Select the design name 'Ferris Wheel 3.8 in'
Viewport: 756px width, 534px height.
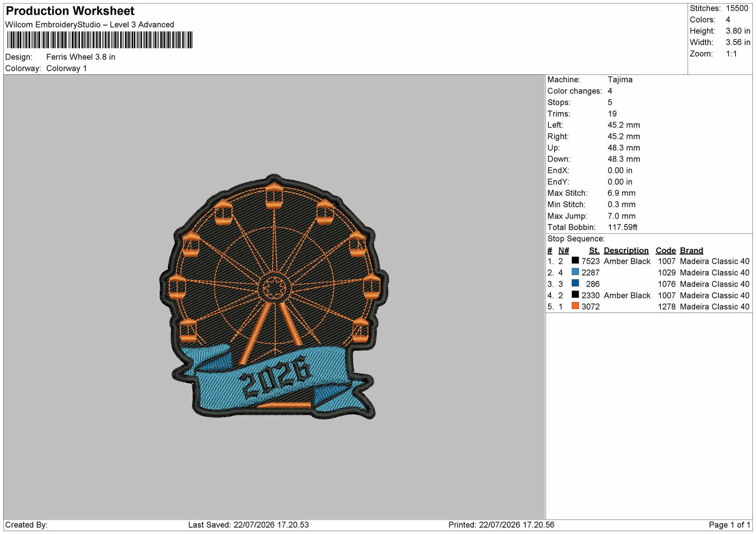point(81,57)
